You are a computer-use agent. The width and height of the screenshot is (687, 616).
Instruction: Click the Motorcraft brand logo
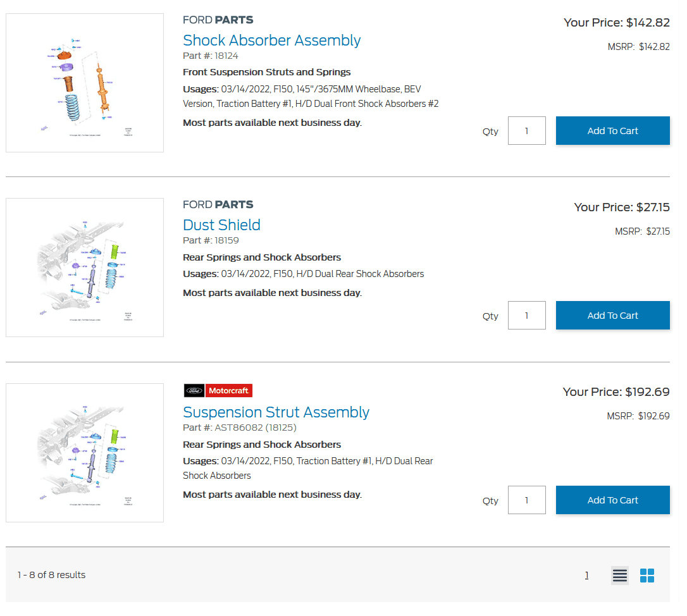point(218,391)
